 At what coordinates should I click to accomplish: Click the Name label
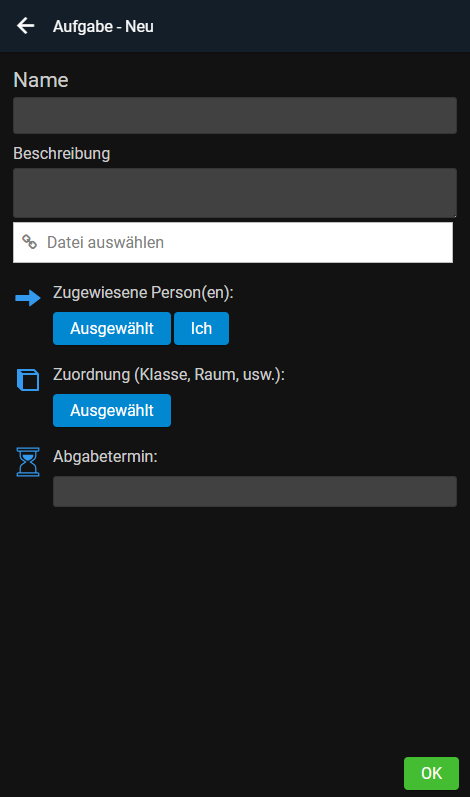pyautogui.click(x=41, y=80)
